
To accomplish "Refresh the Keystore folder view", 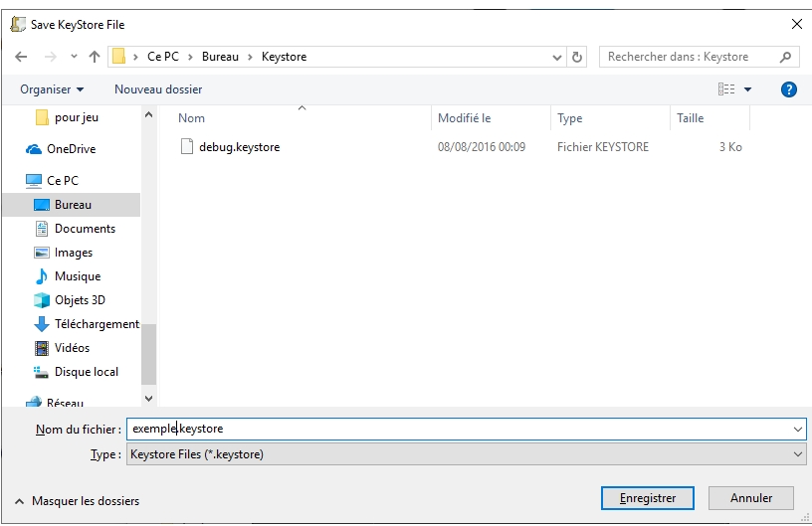I will 578,57.
